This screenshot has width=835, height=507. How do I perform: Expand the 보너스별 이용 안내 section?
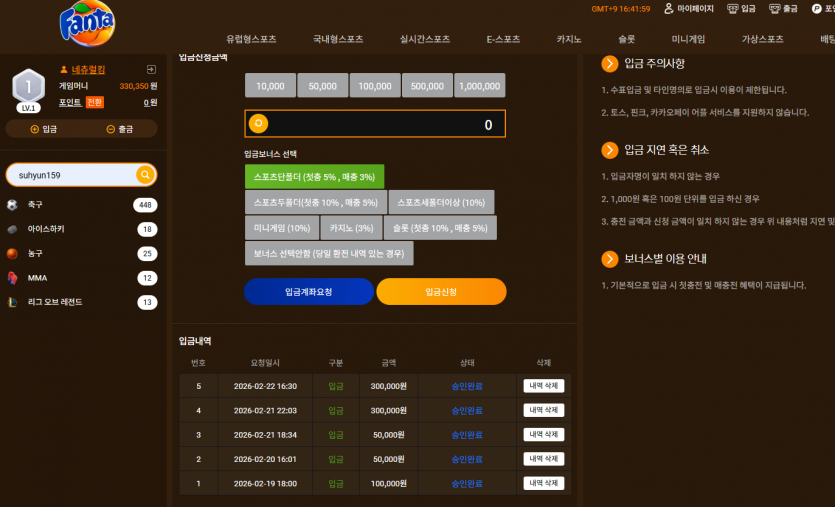[x=610, y=259]
